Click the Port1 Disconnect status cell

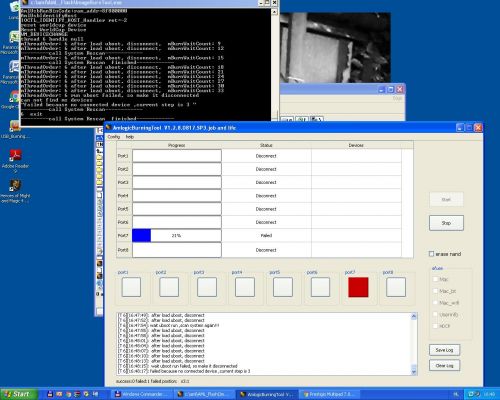pyautogui.click(x=266, y=156)
